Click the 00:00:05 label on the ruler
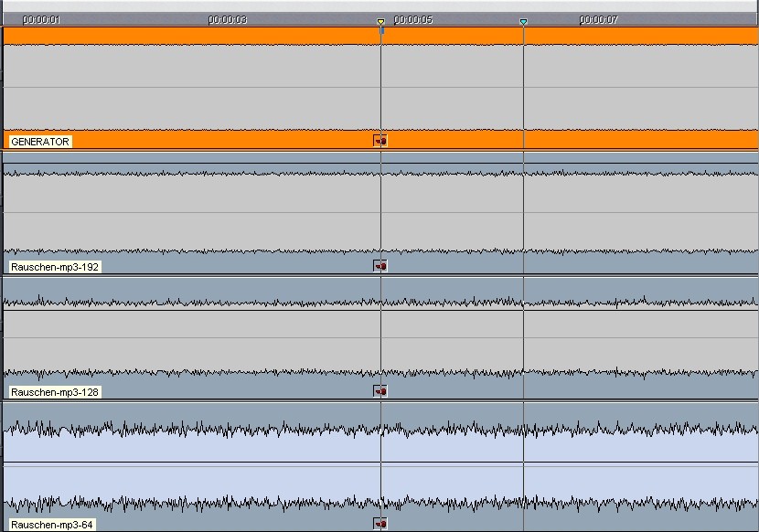The width and height of the screenshot is (759, 532). pos(413,20)
